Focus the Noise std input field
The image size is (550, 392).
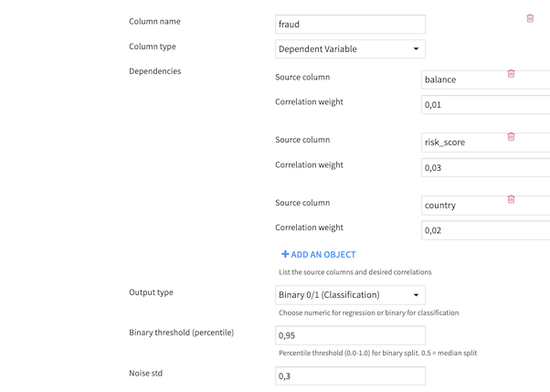(350, 376)
